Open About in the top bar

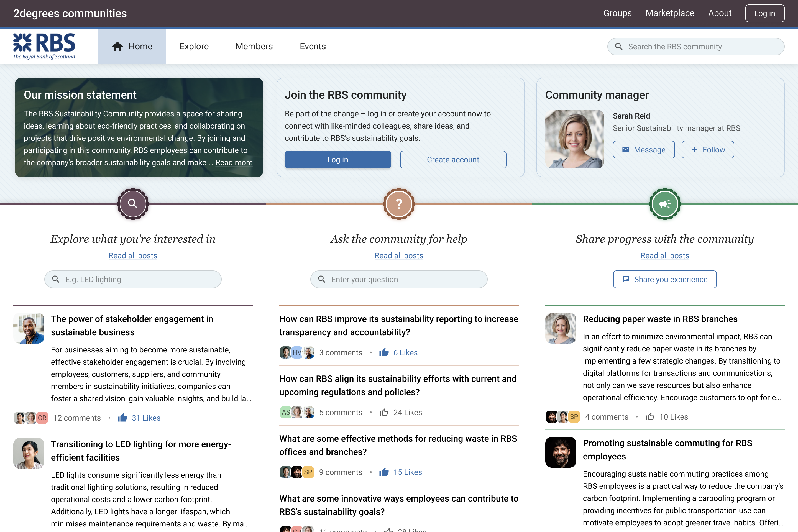tap(720, 13)
